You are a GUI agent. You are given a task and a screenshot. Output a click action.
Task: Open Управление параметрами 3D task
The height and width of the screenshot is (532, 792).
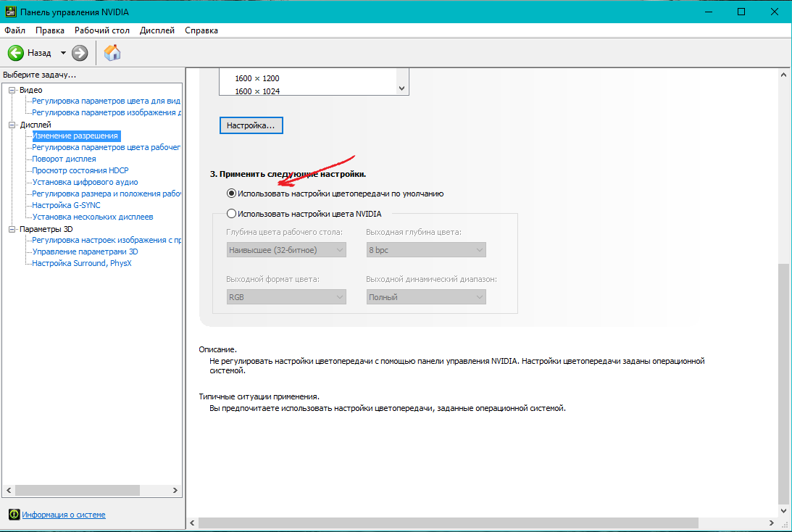85,252
